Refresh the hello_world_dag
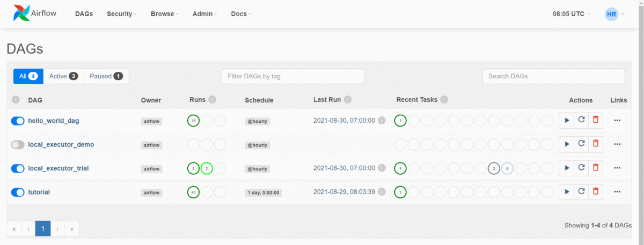 581,121
